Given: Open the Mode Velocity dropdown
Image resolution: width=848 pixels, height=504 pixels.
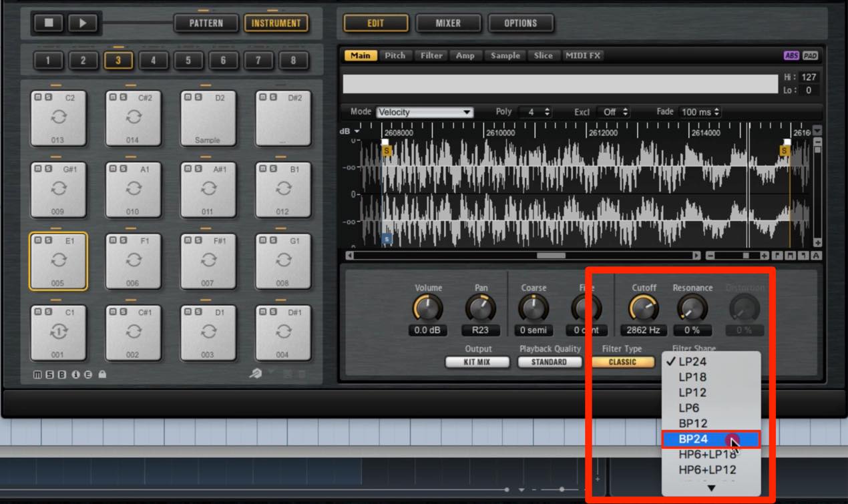Looking at the screenshot, I should click(425, 112).
